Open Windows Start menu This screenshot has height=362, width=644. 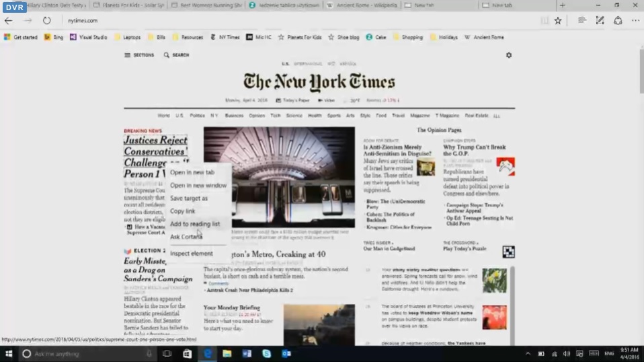click(x=9, y=354)
